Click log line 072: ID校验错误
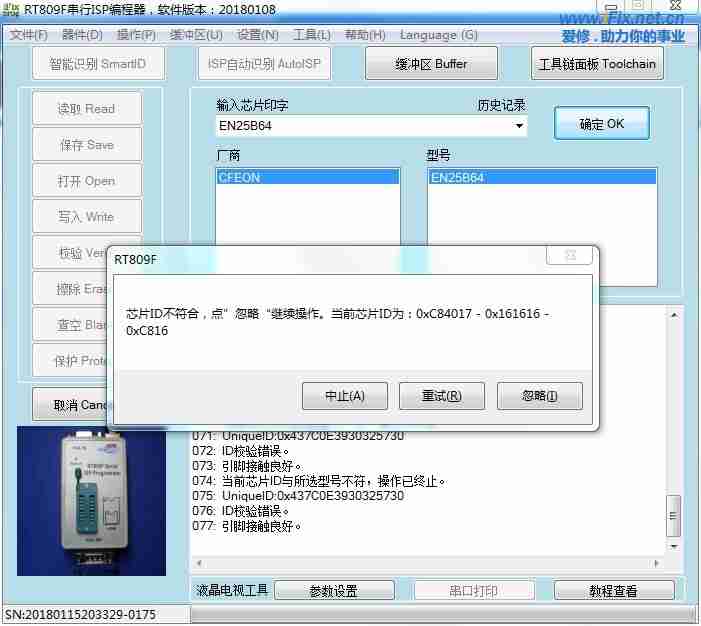This screenshot has width=701, height=626. (x=241, y=451)
